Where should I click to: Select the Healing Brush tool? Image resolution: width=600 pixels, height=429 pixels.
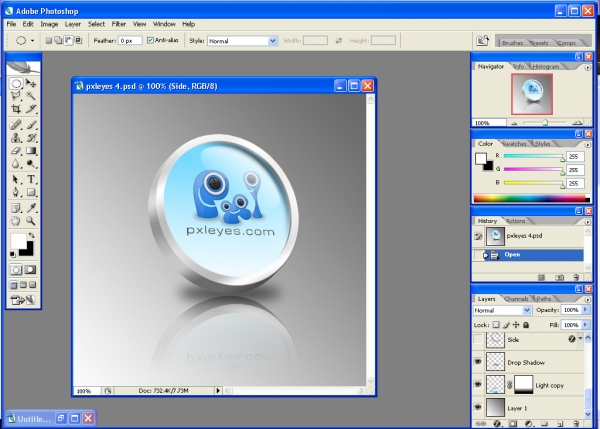[x=16, y=125]
